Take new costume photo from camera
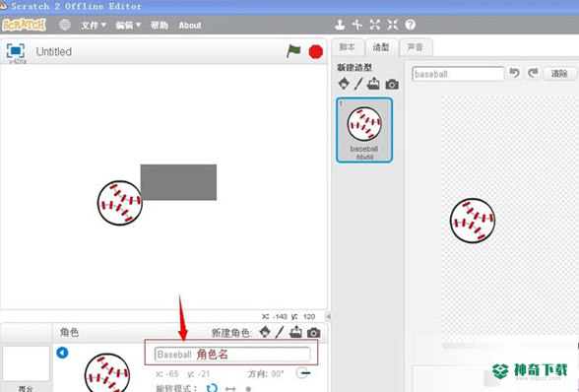 (x=392, y=85)
